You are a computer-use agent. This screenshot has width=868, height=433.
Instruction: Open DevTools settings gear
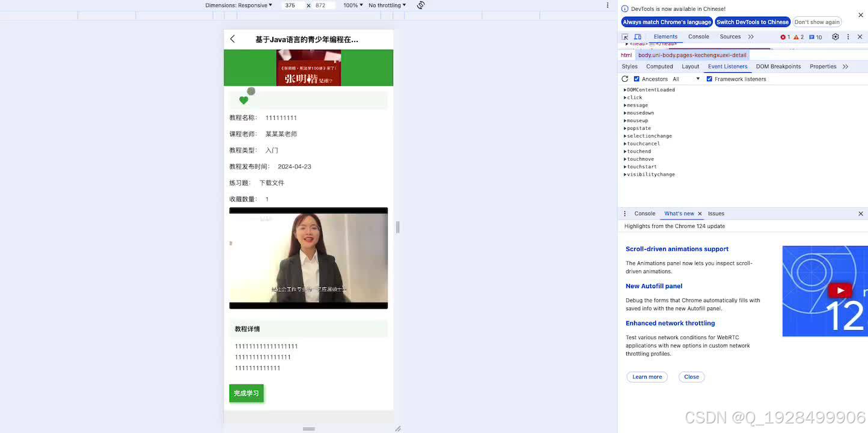835,37
